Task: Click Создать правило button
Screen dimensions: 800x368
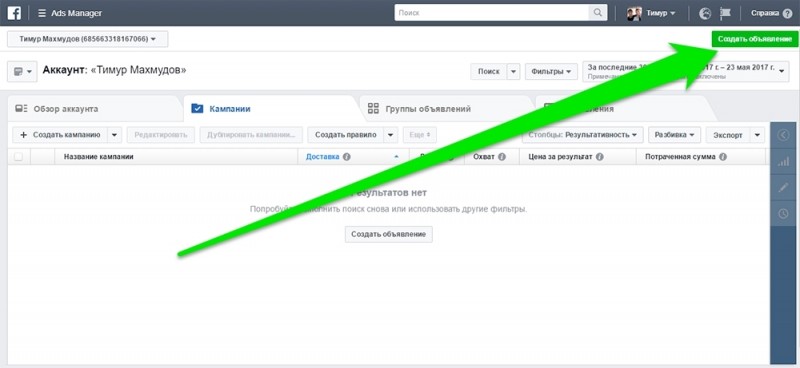Action: pyautogui.click(x=345, y=135)
